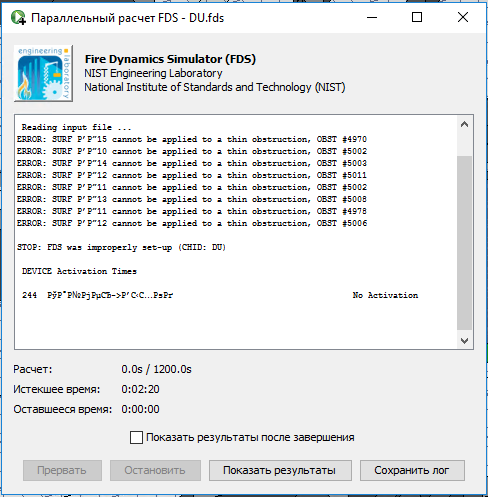Screen dimensions: 488x497
Task: Click the Показать результаты button
Action: click(280, 470)
